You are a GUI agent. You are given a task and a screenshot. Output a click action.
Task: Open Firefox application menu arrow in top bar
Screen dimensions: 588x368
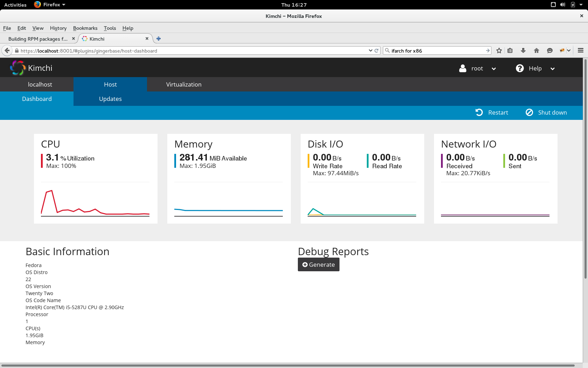[64, 5]
